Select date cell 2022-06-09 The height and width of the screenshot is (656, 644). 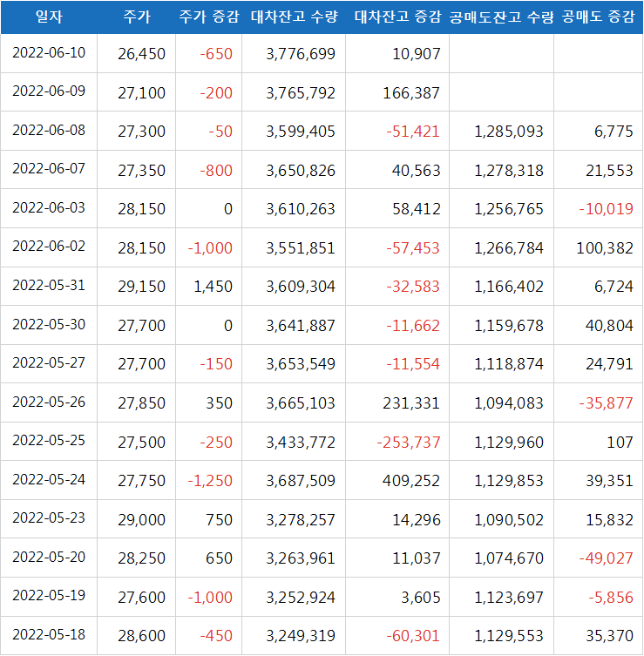tap(49, 91)
